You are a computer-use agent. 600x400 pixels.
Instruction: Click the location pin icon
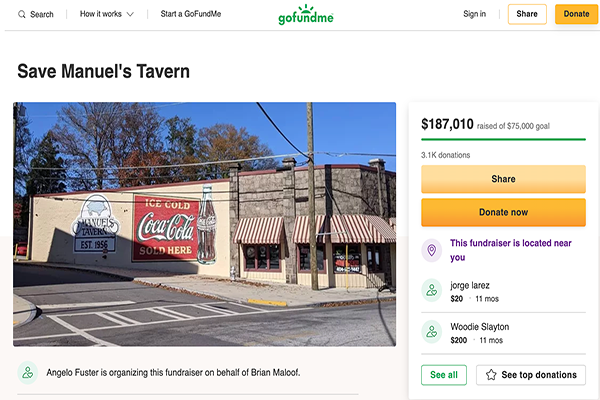(x=432, y=250)
